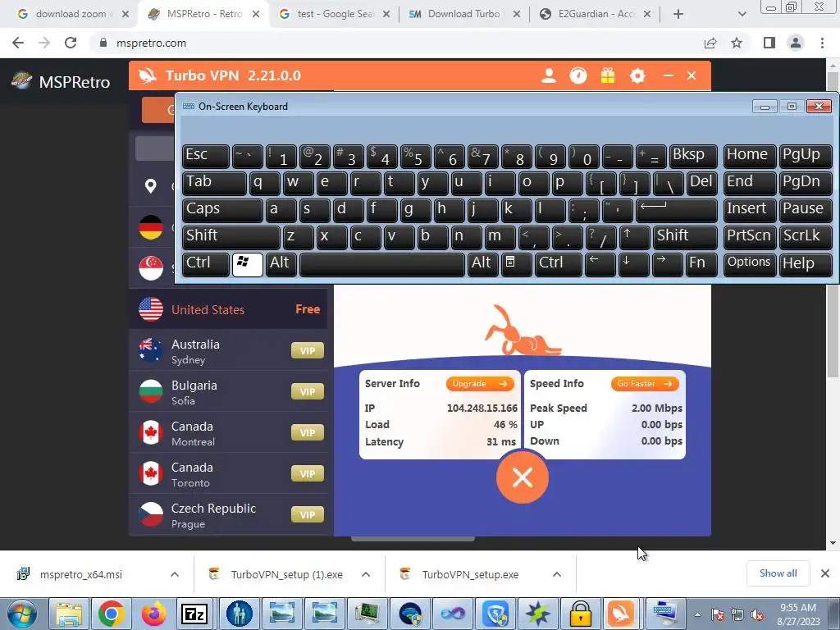
Task: Close the downloads bar
Action: point(825,573)
